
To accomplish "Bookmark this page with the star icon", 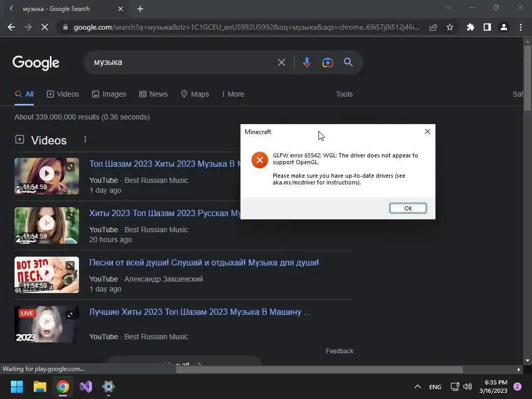I will click(x=450, y=27).
